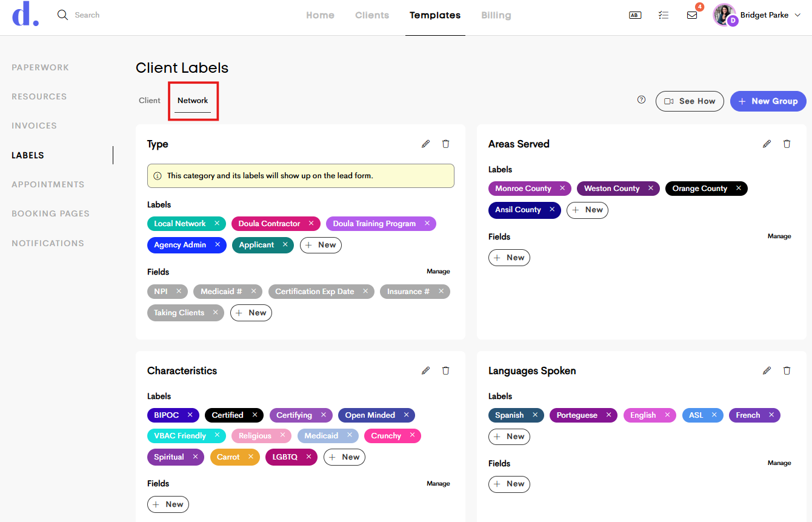The image size is (812, 522).
Task: Click the See How video button
Action: coord(690,101)
